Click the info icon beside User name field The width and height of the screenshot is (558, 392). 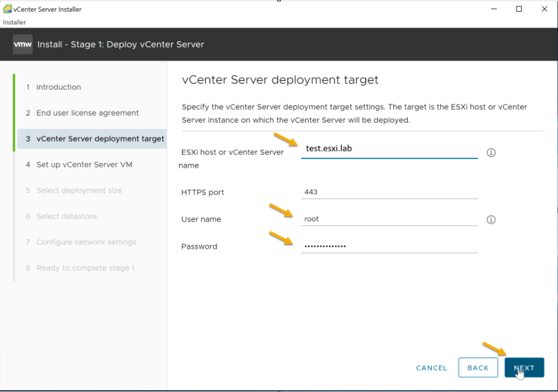491,220
